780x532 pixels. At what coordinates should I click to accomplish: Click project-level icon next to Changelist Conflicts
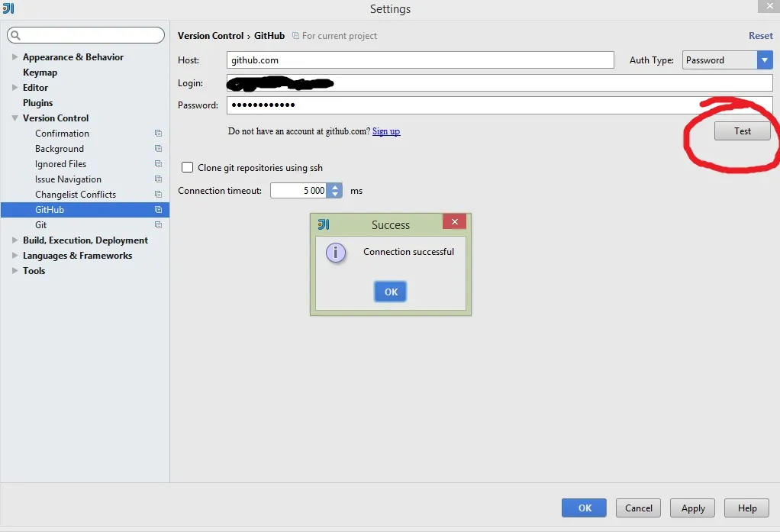click(x=158, y=194)
